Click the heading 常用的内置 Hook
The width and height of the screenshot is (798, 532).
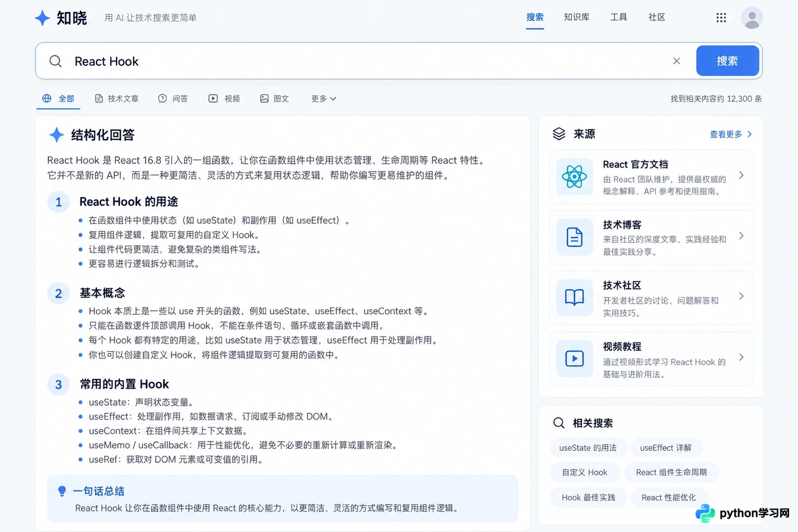pos(124,384)
